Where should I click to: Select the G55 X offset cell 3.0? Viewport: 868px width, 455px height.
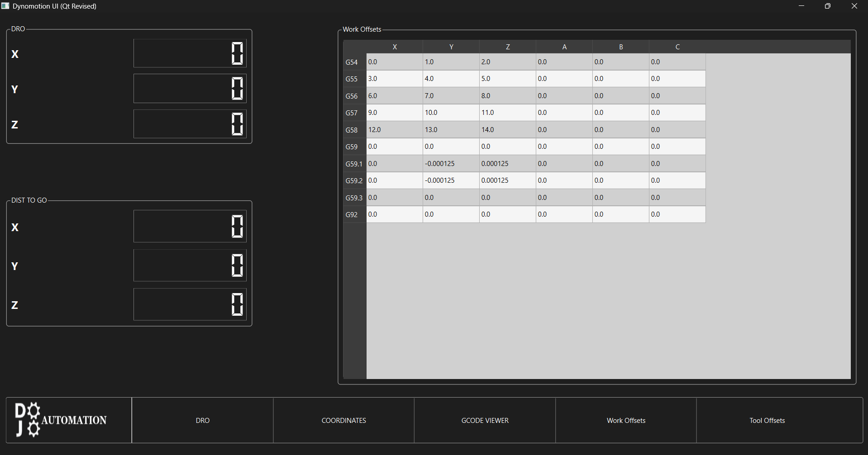(394, 79)
